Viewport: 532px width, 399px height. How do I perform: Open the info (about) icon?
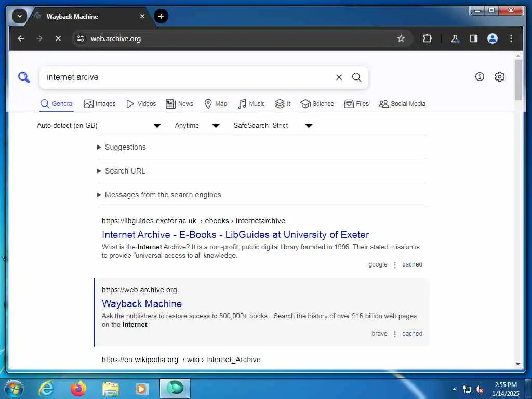(480, 77)
